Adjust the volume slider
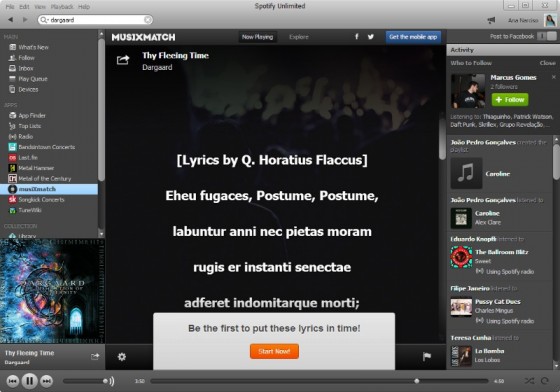Screen dimensions: 560x392 point(86,381)
